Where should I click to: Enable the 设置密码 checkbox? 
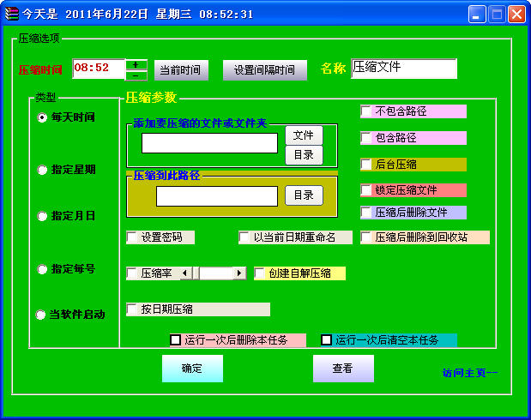(132, 237)
